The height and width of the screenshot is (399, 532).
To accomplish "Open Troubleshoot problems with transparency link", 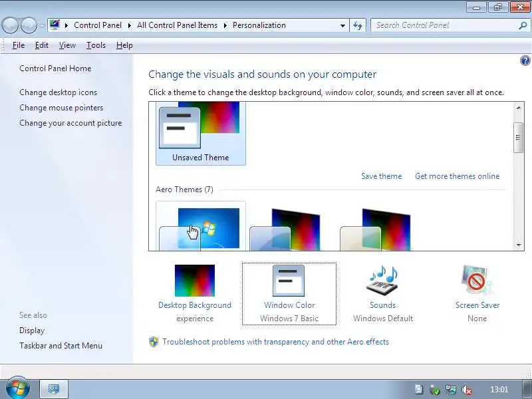I will (275, 342).
